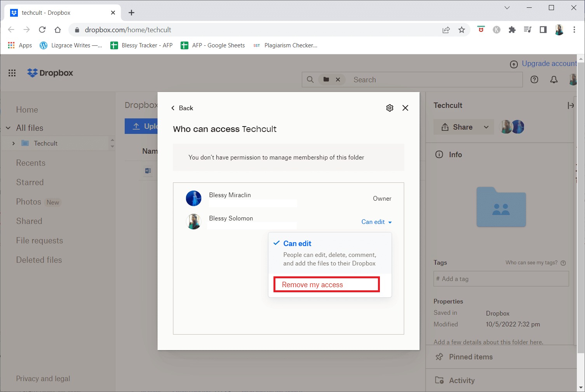Open the Dropbox app grid icon
Viewport: 585px width, 392px height.
(x=12, y=73)
